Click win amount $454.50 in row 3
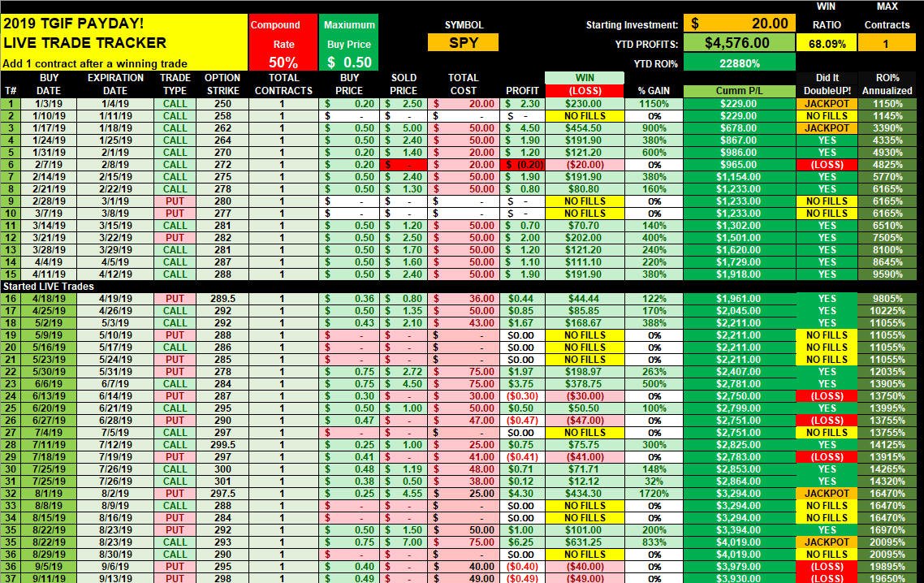Screen dimensions: 924x583 (585, 128)
